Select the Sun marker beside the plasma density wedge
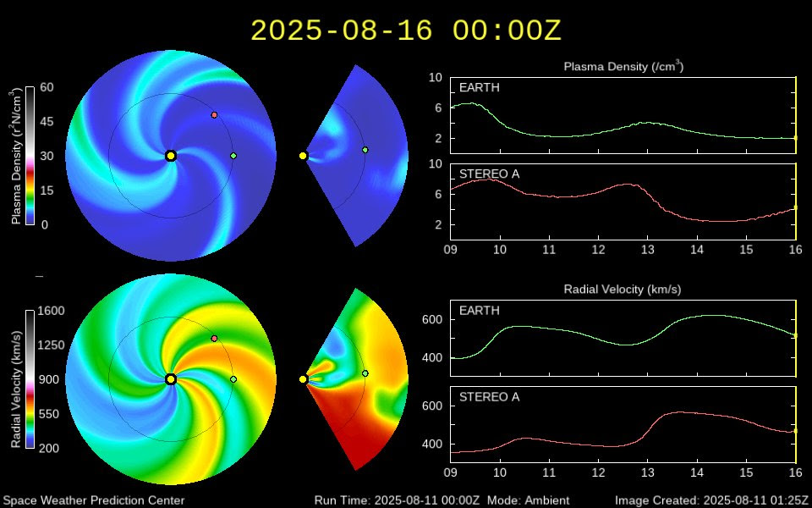Image resolution: width=812 pixels, height=508 pixels. coord(303,156)
